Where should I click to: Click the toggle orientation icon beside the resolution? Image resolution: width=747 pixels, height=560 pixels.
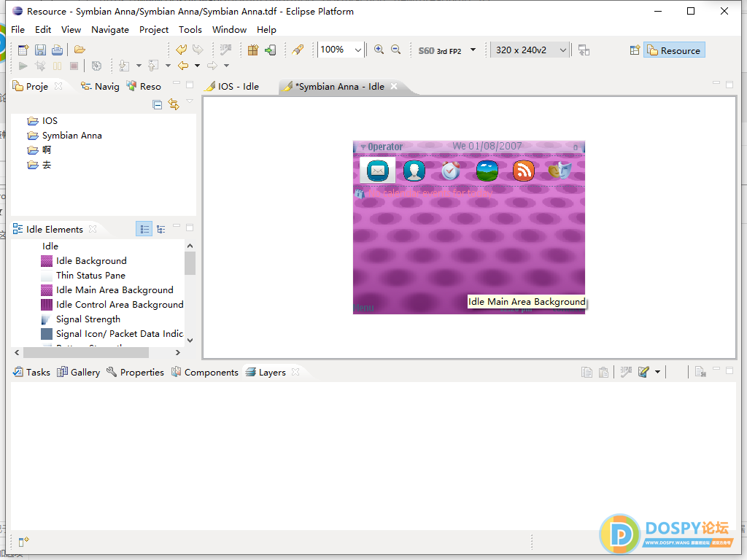pos(584,50)
